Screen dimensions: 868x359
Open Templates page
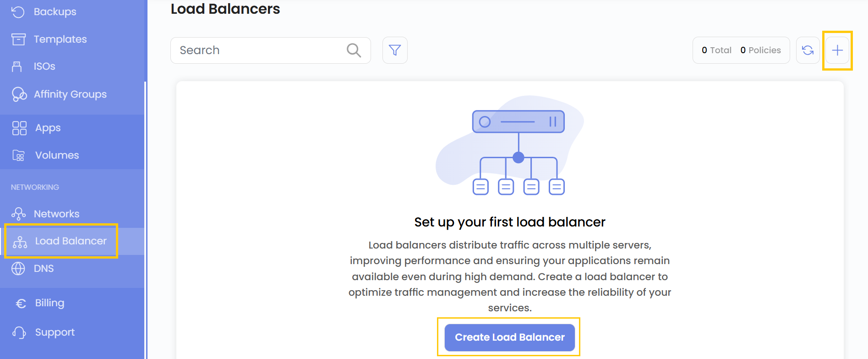[x=60, y=39]
